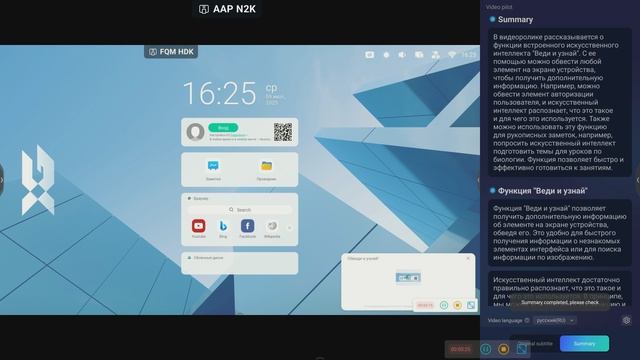Image resolution: width=640 pixels, height=360 pixels.
Task: Click the screen share status icon
Action: tap(419, 55)
